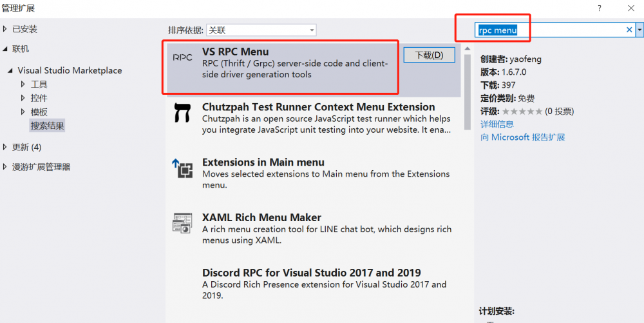Click the 下载: 397 text
Image resolution: width=644 pixels, height=323 pixels.
[x=498, y=85]
